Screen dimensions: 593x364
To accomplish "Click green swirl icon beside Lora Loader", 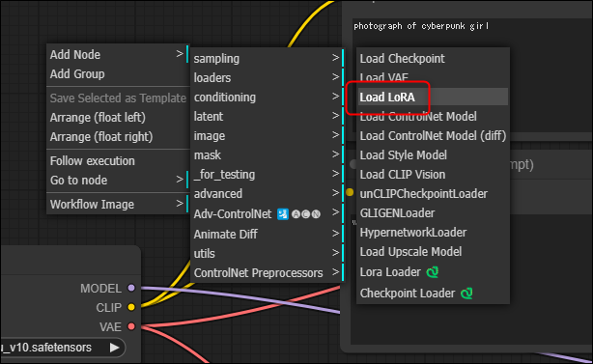I will [x=433, y=271].
